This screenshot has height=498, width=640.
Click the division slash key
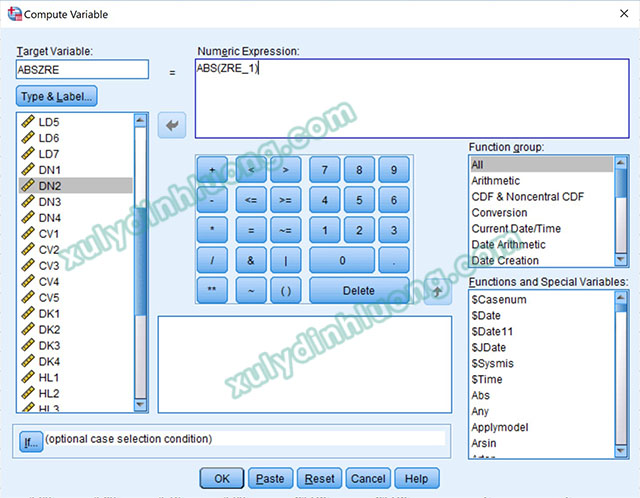click(212, 260)
